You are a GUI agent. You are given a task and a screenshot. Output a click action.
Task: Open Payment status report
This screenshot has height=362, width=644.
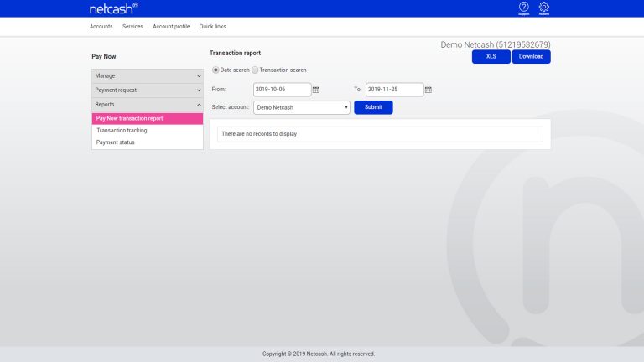tap(116, 142)
